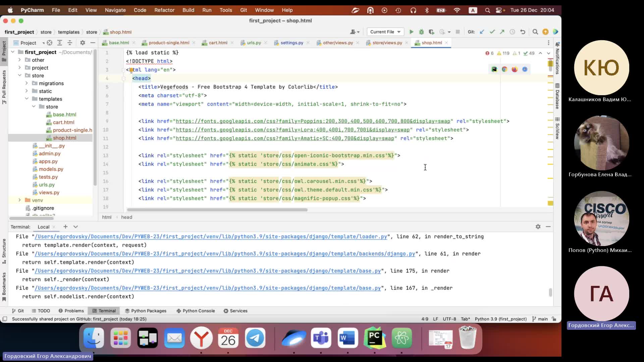Open Database side tool window
The image size is (644, 362).
[x=557, y=96]
